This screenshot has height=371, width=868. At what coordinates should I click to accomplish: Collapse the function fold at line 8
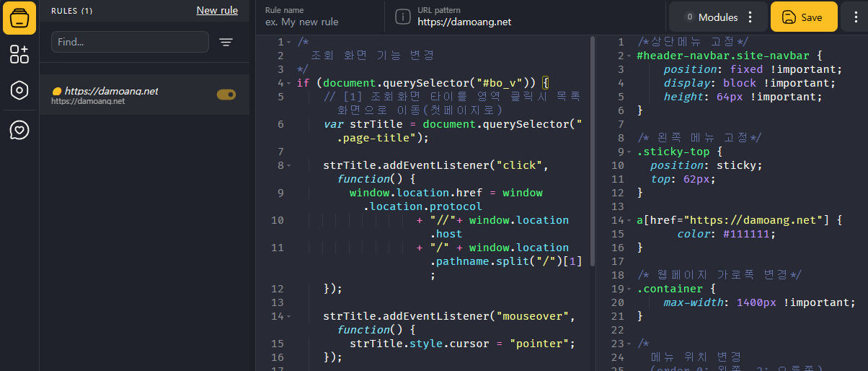(289, 166)
